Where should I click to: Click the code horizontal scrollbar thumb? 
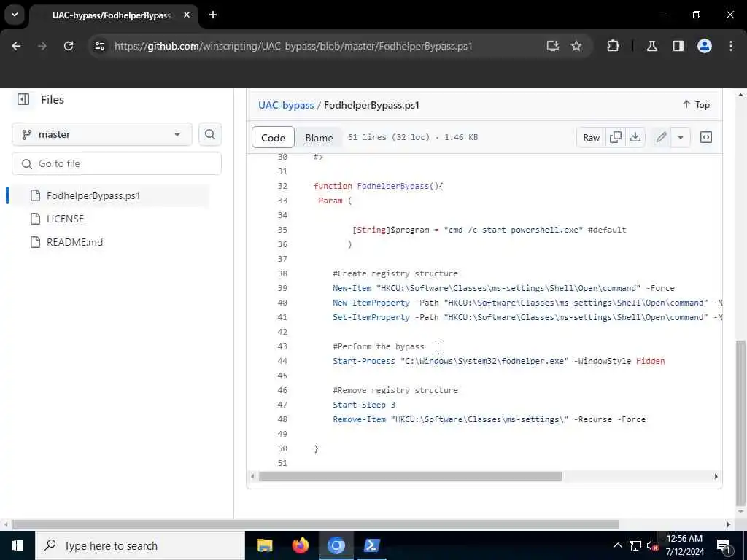(x=410, y=477)
